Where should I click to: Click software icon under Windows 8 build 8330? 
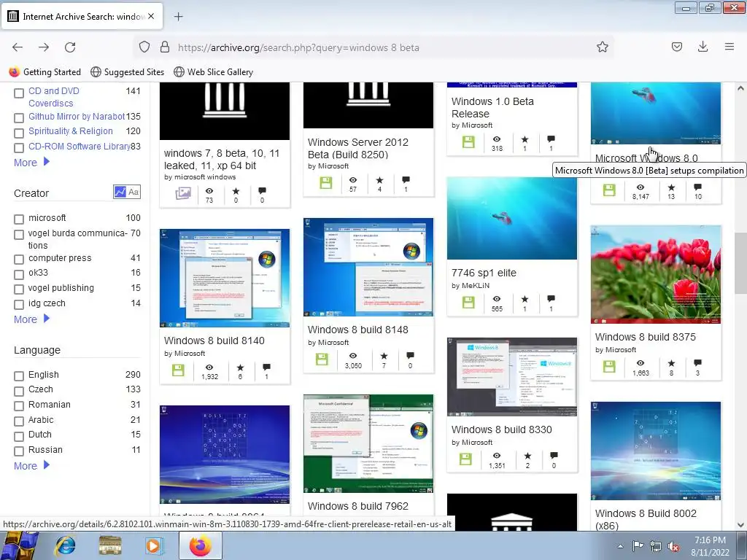click(x=465, y=459)
